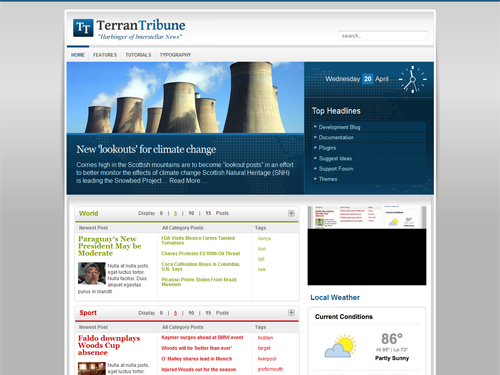Open the Features menu item

pyautogui.click(x=105, y=55)
